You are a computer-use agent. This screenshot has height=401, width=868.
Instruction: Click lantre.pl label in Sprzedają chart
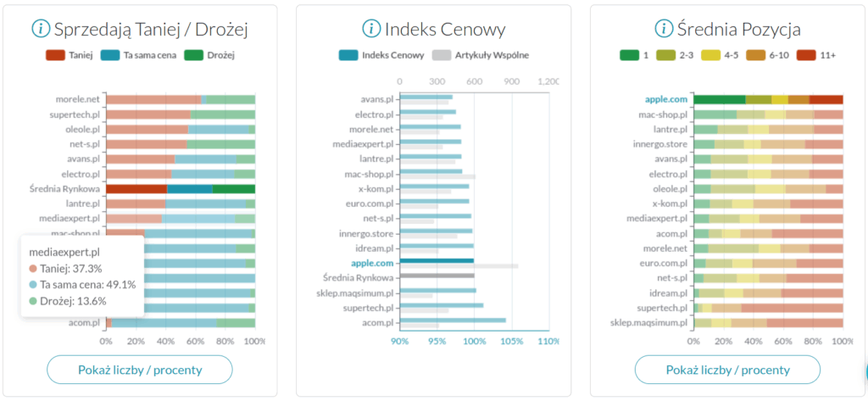pyautogui.click(x=82, y=203)
